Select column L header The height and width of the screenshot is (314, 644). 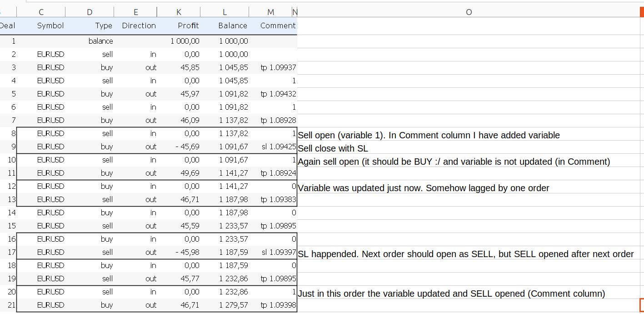pos(225,12)
